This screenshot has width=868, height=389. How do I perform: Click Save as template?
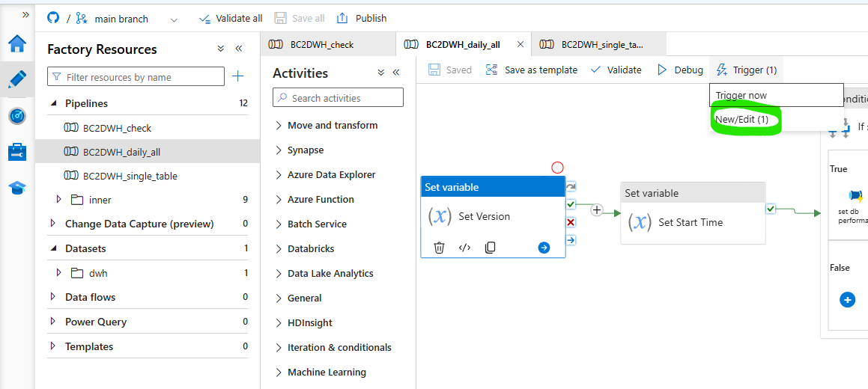coord(532,70)
